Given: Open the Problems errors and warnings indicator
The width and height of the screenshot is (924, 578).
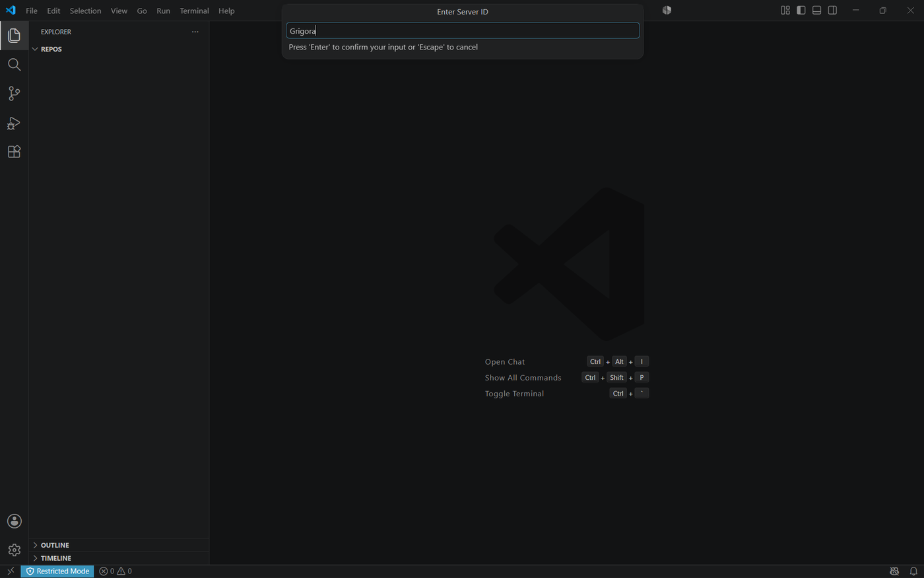Looking at the screenshot, I should (x=115, y=571).
